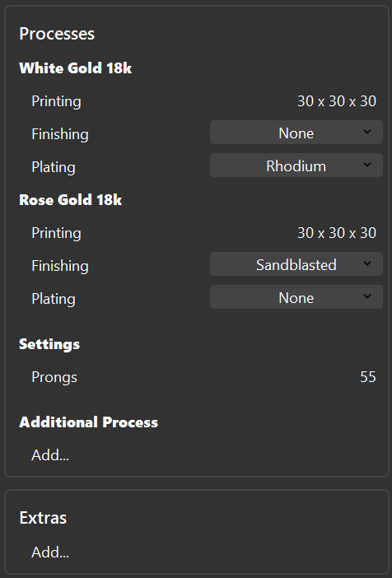Viewport: 392px width, 578px height.
Task: Click Rose Gold 18k printing size value
Action: [x=337, y=233]
